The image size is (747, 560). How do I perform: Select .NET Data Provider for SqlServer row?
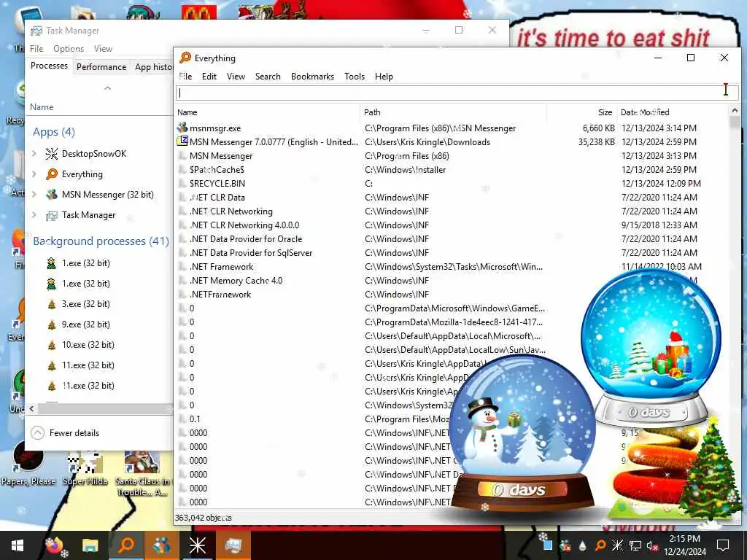point(452,252)
